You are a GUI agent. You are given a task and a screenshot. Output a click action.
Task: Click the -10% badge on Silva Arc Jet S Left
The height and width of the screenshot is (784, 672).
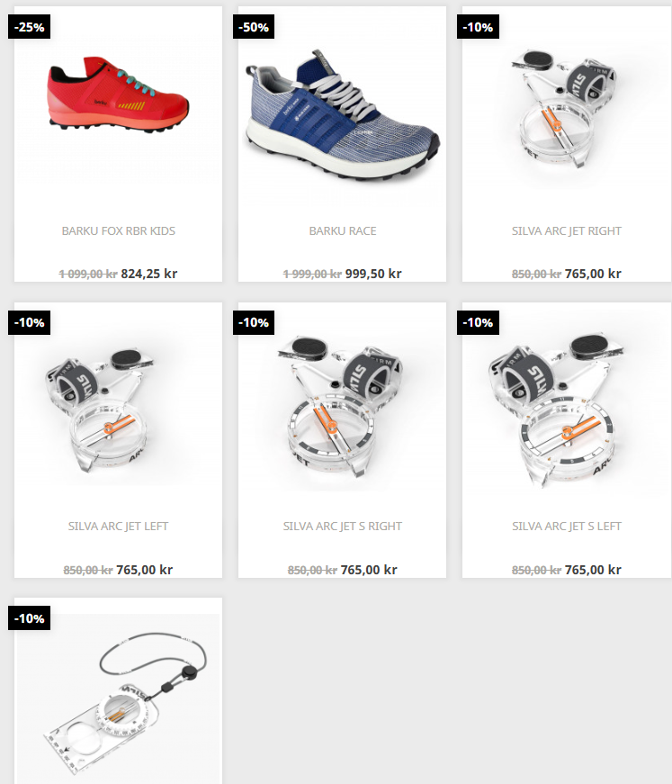pyautogui.click(x=478, y=322)
